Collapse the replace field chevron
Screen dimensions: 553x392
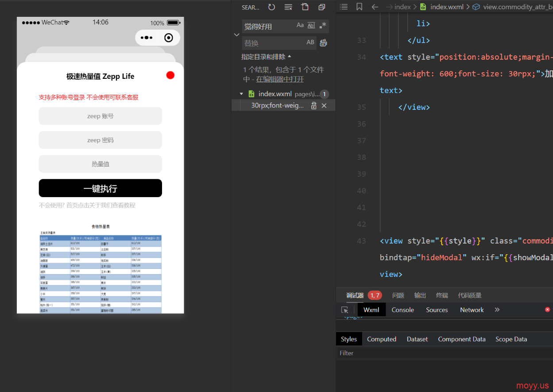pyautogui.click(x=236, y=35)
